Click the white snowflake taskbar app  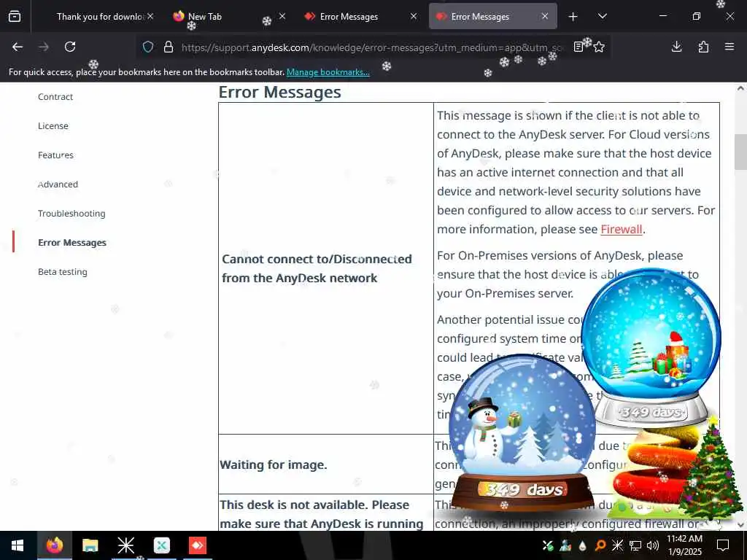point(125,545)
